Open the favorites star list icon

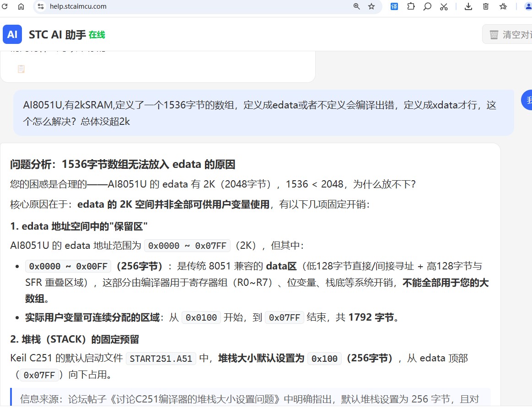503,6
